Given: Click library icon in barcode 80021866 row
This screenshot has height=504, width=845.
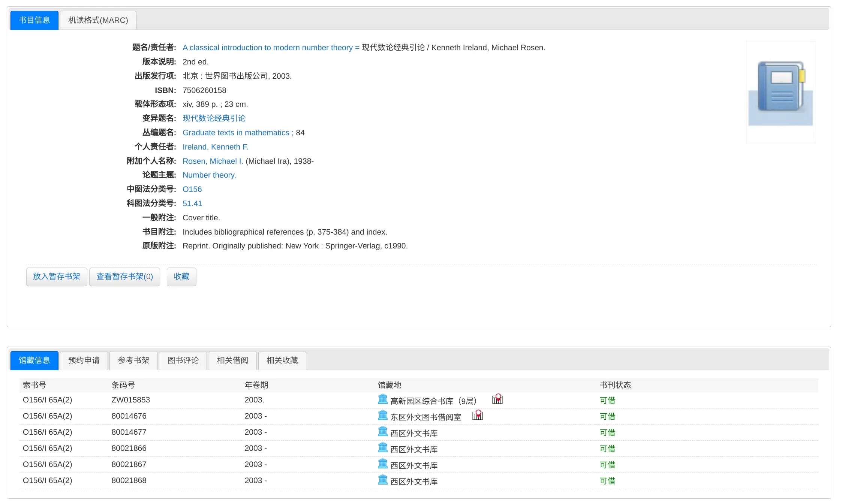Looking at the screenshot, I should 382,448.
